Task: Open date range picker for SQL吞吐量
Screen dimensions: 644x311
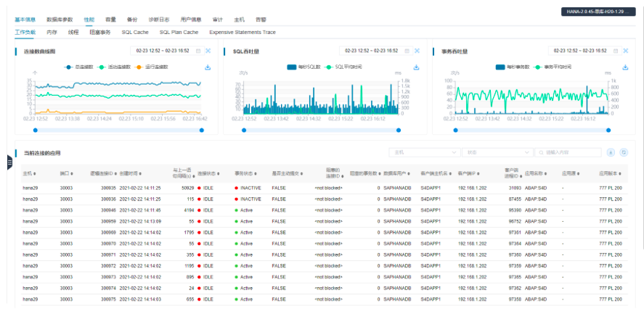Action: point(375,51)
